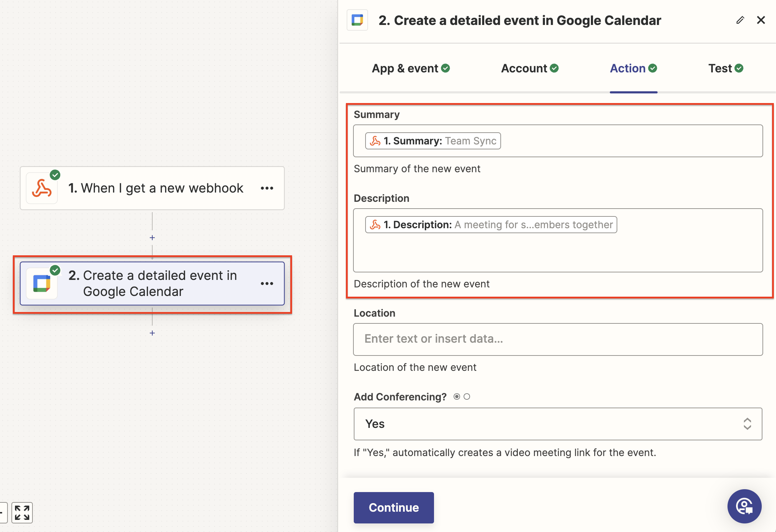776x532 pixels.
Task: Click the pencil rename icon in header
Action: point(740,20)
